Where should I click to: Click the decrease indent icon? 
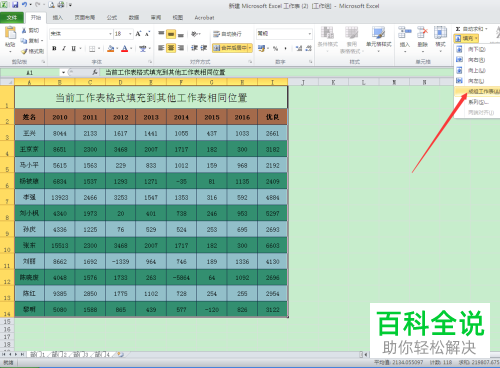tap(194, 48)
